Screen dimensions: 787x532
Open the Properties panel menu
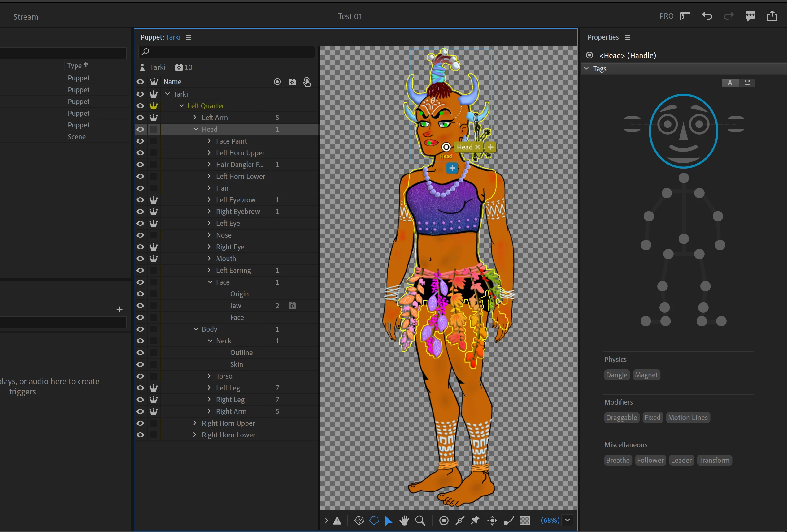[x=628, y=37]
